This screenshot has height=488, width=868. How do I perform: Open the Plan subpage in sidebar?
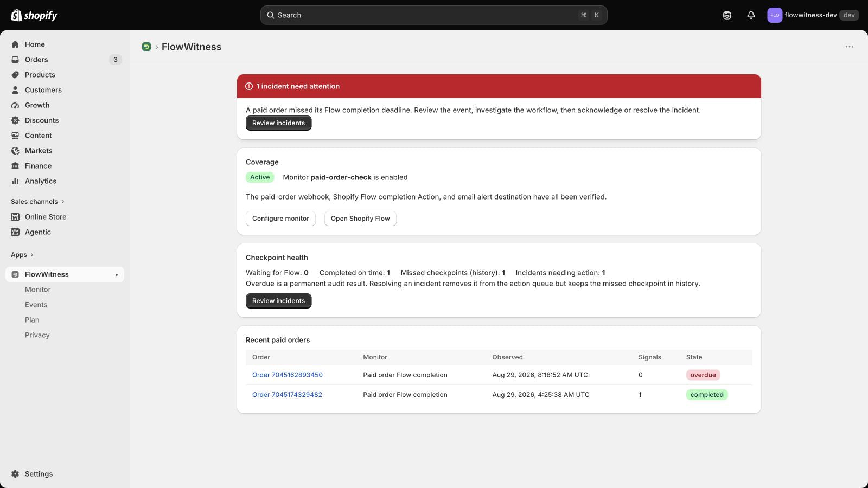point(32,320)
